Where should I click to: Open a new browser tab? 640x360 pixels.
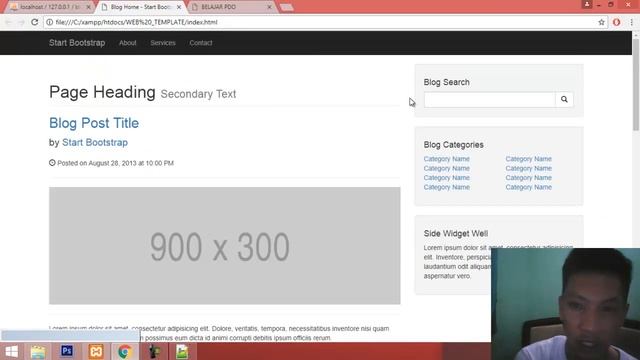[x=287, y=7]
